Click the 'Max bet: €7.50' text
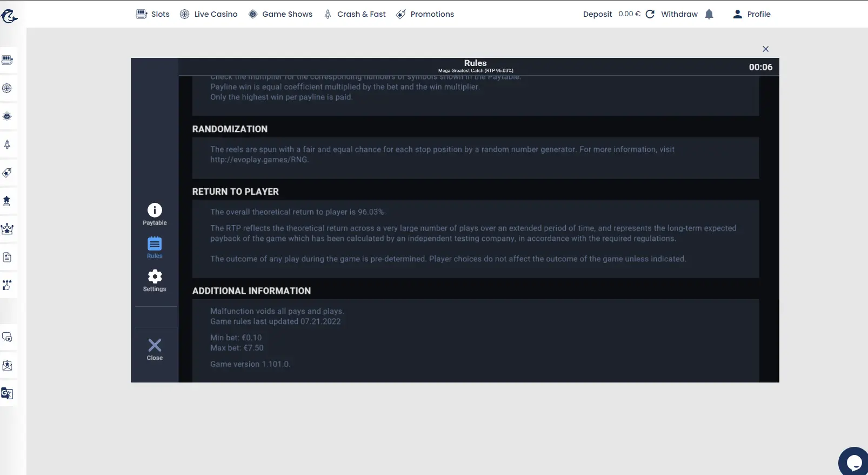 point(237,348)
